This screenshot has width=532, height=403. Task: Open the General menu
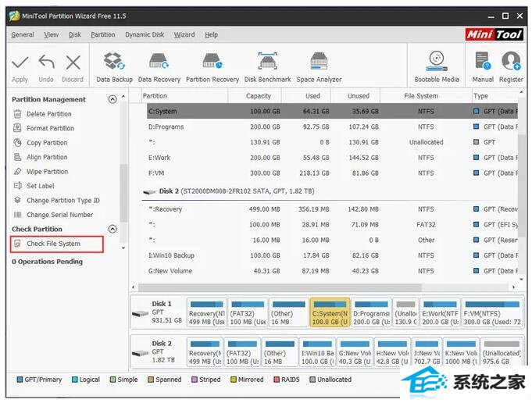point(23,34)
